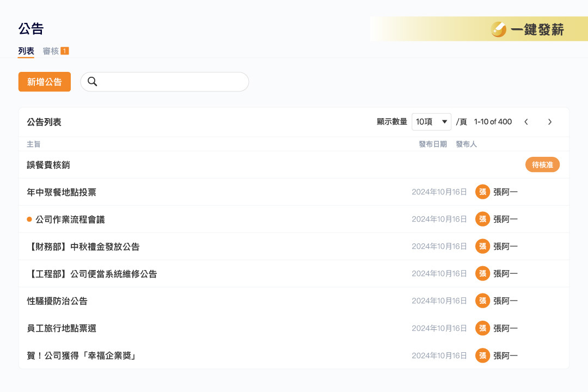Switch to the 列表 tab
The width and height of the screenshot is (588, 392).
[x=26, y=51]
